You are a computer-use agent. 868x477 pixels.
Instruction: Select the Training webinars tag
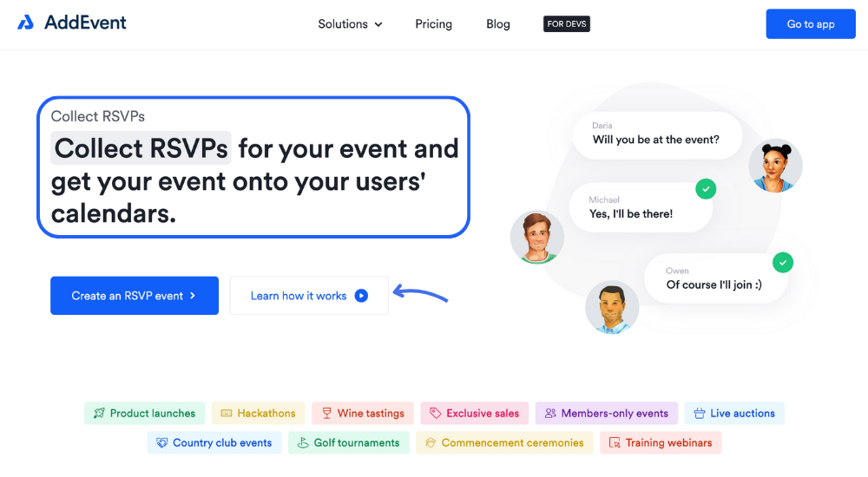pos(661,443)
